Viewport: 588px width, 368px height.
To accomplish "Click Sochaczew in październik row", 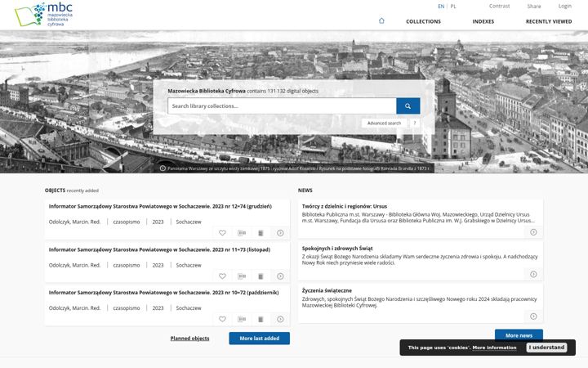I will [189, 308].
